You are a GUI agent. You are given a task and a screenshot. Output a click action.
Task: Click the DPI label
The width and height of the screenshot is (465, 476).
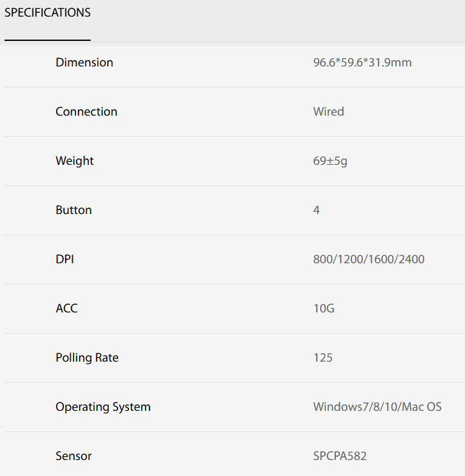tap(65, 259)
